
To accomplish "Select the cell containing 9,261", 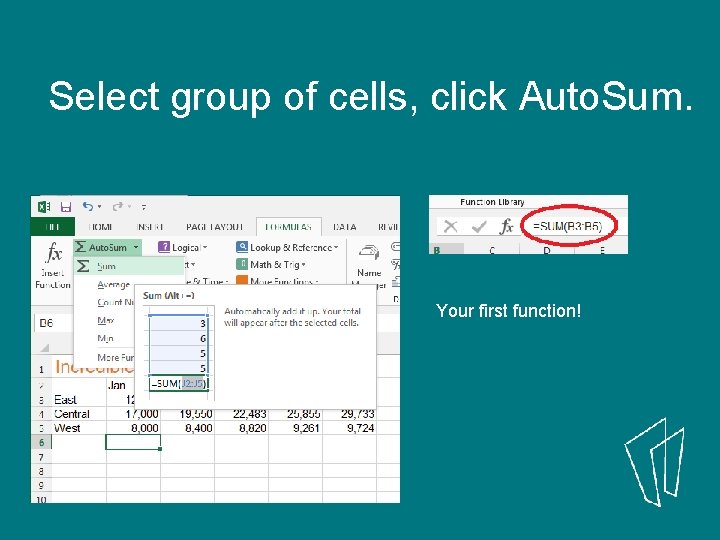I will coord(296,428).
